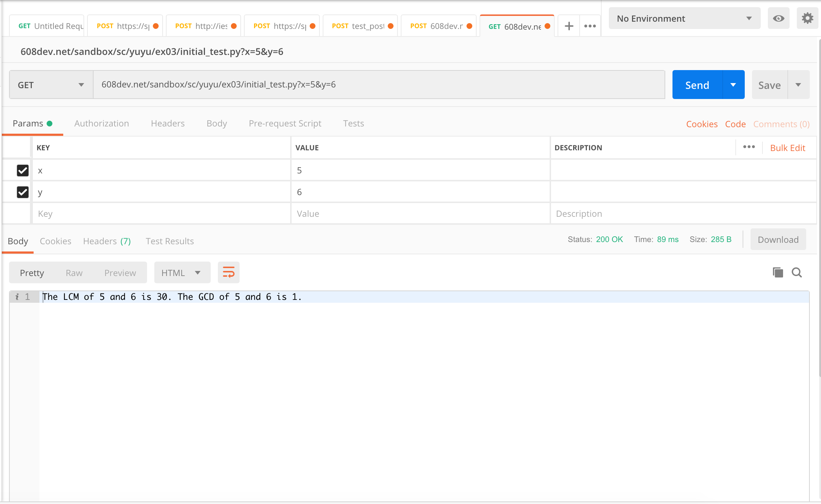Switch to response Headers (7) tab
The width and height of the screenshot is (821, 504).
[107, 241]
